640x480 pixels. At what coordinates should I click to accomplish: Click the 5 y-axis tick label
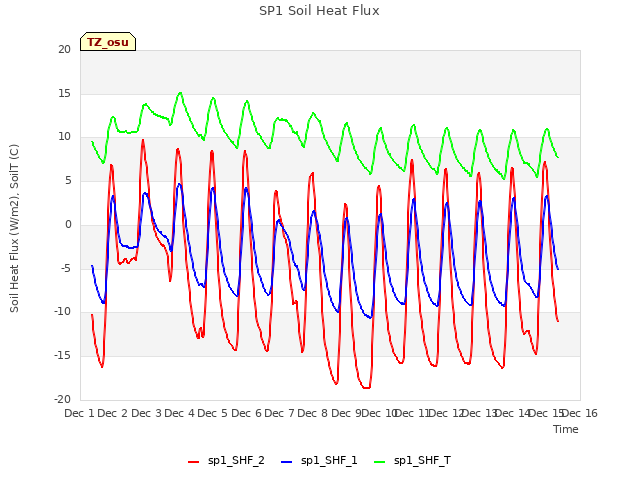[68, 180]
